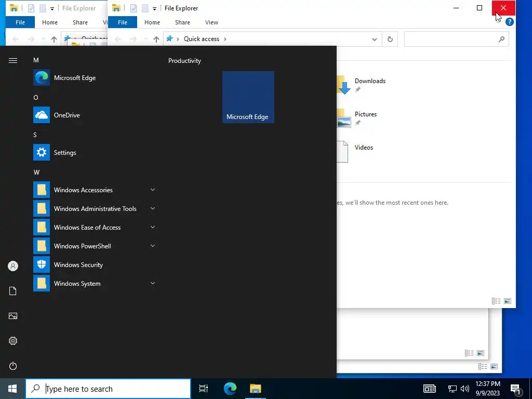Open the Settings gear in Start sidebar
Screen dimensions: 532x399
pos(13,341)
